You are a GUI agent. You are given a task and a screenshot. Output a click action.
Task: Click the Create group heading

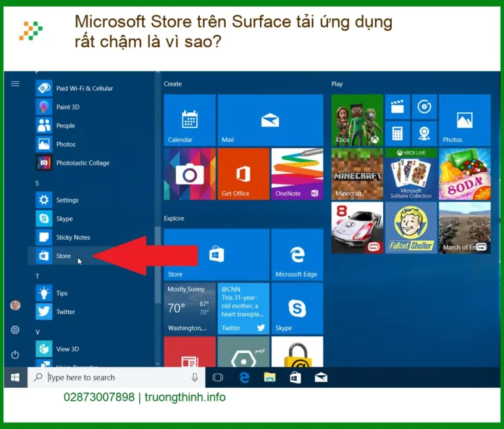[173, 84]
